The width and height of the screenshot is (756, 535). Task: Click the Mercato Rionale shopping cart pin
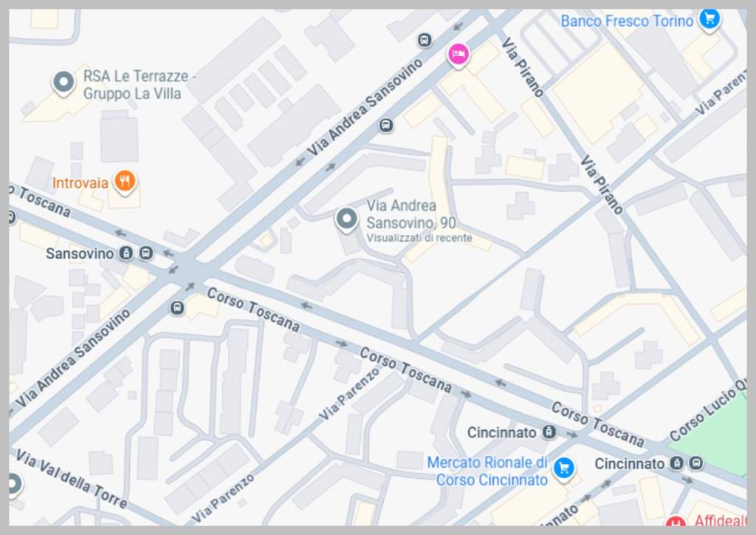point(563,469)
